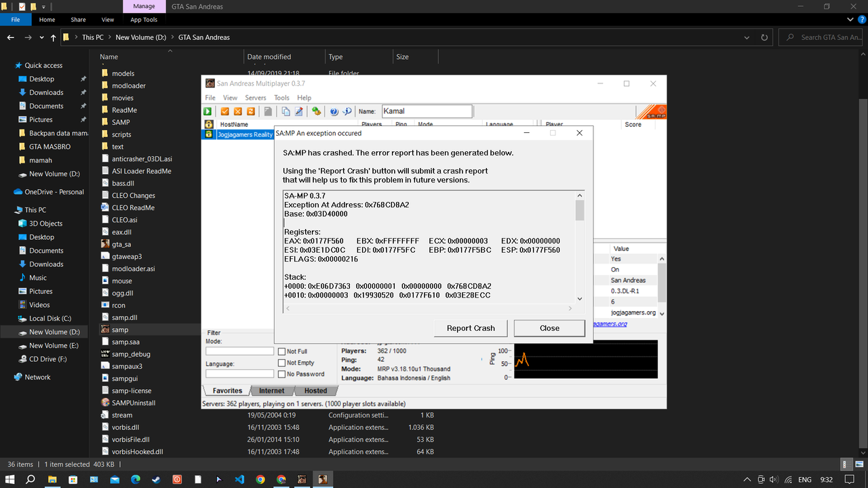Click New Volume (D:) in the address breadcrumb
The image size is (868, 488).
pos(141,37)
